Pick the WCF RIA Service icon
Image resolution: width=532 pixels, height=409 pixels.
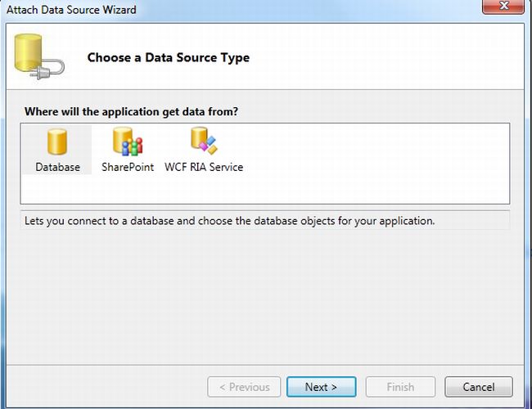point(203,142)
